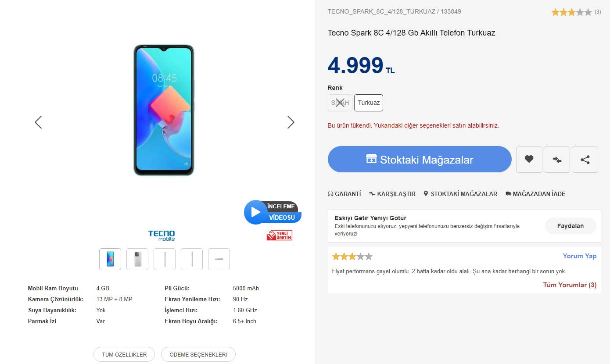Open the Tüm Özellikler tab button
Image resolution: width=610 pixels, height=364 pixels.
[x=124, y=354]
